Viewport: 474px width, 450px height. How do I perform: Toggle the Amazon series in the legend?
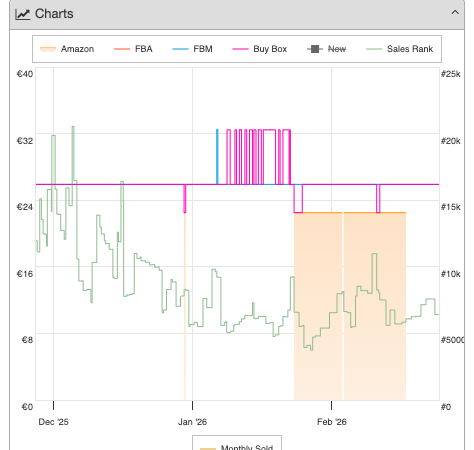[x=67, y=49]
